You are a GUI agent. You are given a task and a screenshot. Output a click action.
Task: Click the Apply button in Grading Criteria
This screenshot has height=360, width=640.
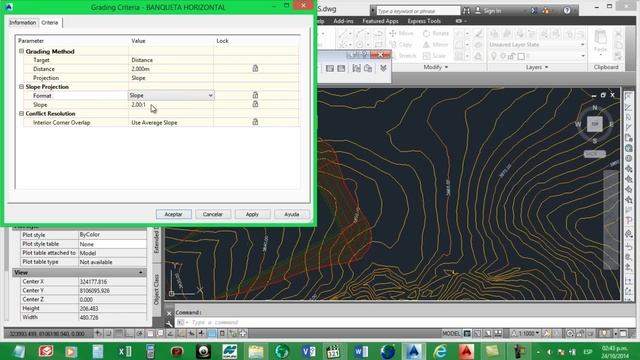[252, 214]
